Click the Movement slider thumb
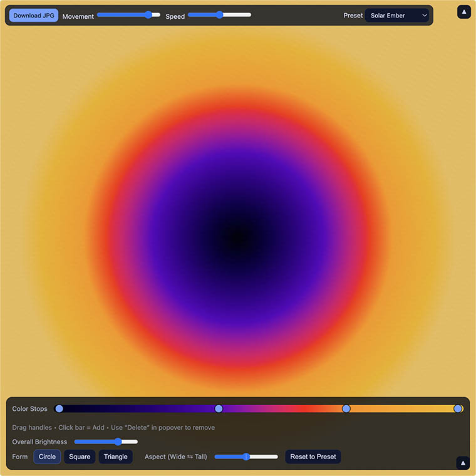 148,14
